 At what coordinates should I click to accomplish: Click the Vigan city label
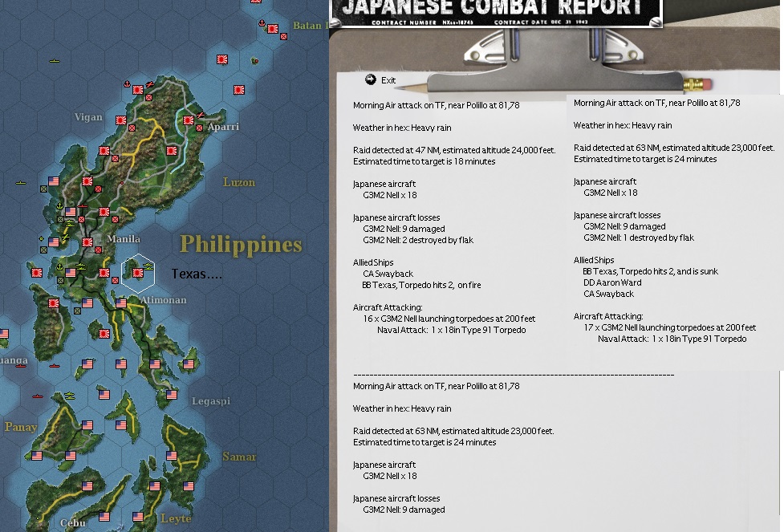88,117
